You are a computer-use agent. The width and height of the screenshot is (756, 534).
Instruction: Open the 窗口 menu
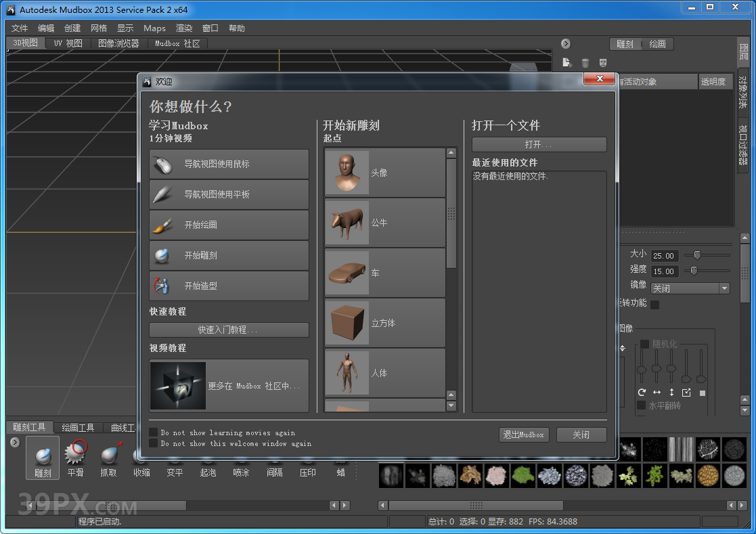pos(209,28)
